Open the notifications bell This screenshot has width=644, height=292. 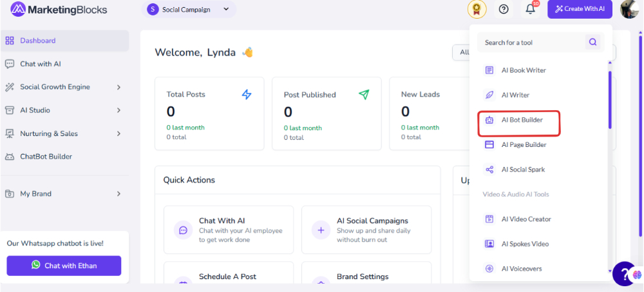pos(531,9)
